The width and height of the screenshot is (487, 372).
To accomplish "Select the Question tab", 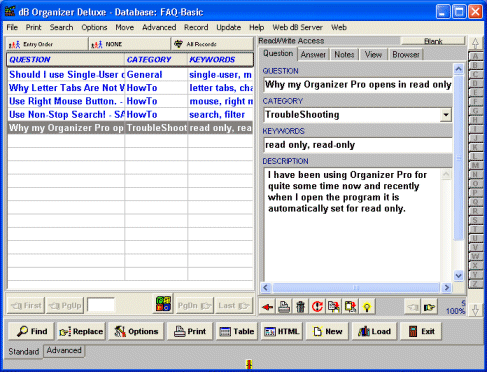I will click(278, 53).
